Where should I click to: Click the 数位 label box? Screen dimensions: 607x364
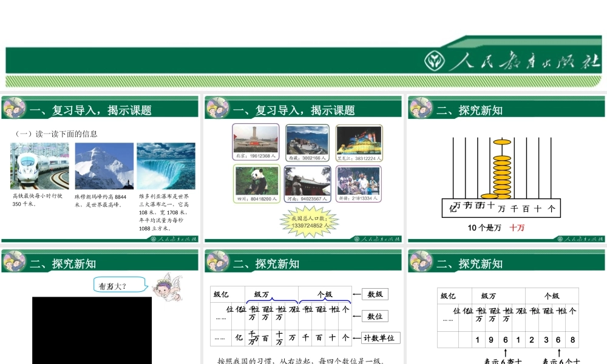click(x=375, y=316)
